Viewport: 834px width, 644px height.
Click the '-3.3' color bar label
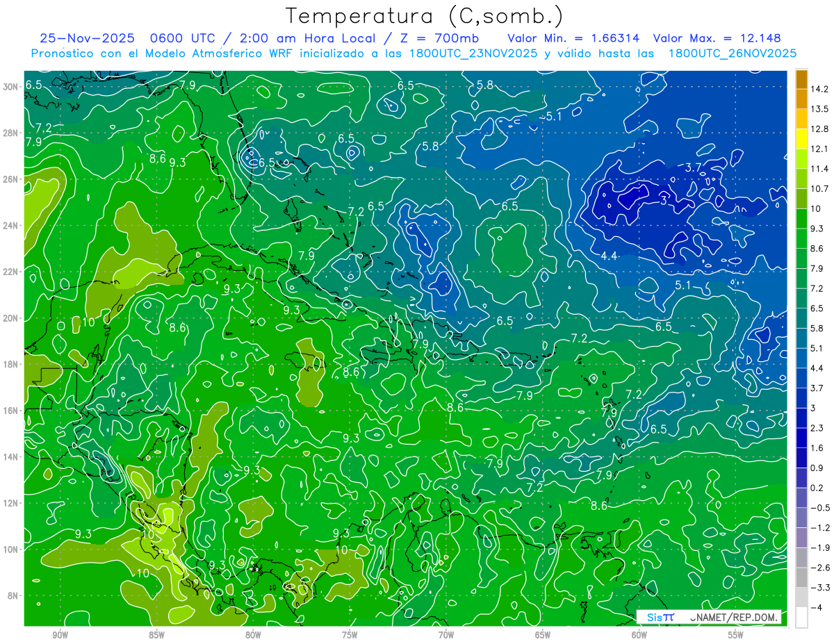[820, 588]
